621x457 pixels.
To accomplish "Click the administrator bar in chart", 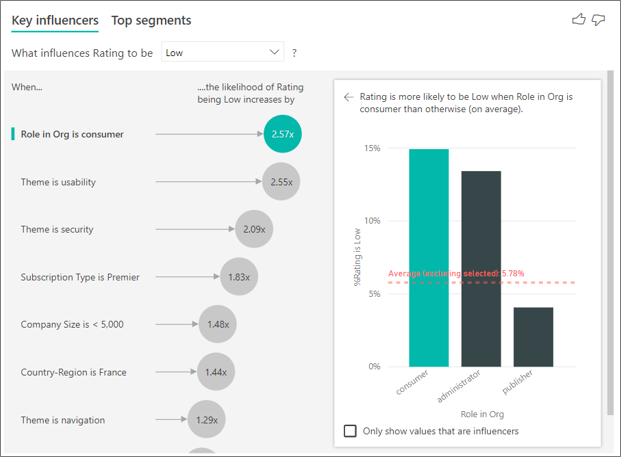I will (481, 268).
